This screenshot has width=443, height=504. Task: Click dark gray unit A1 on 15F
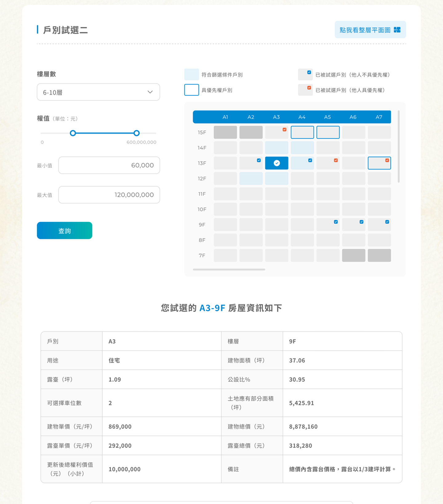[x=225, y=132]
